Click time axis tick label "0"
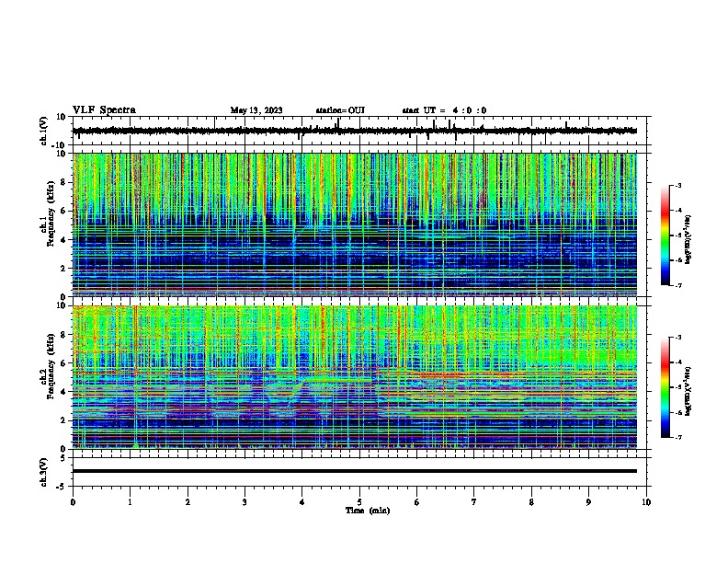Screen dimensions: 728x563 coord(73,502)
